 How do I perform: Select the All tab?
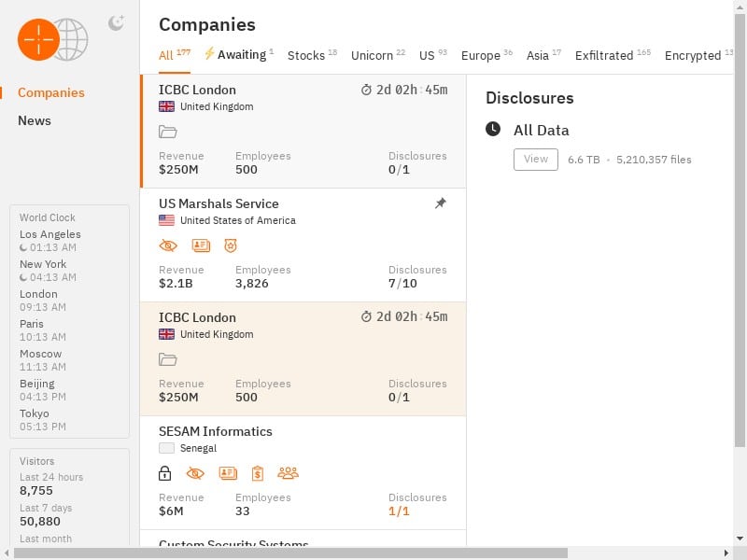pos(175,55)
